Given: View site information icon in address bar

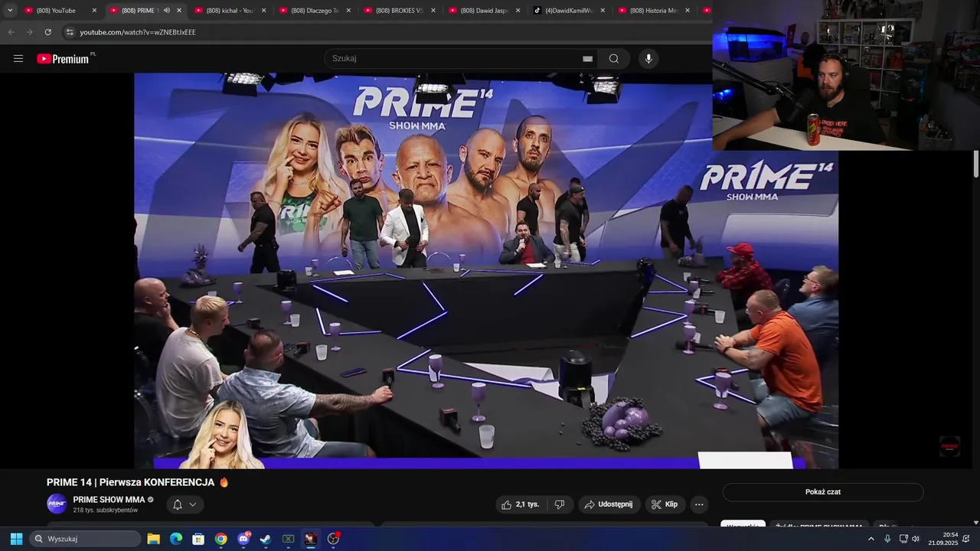Looking at the screenshot, I should click(70, 32).
